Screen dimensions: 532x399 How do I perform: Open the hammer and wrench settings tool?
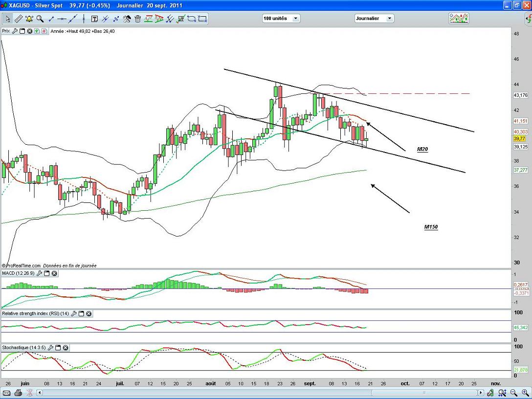pyautogui.click(x=127, y=19)
